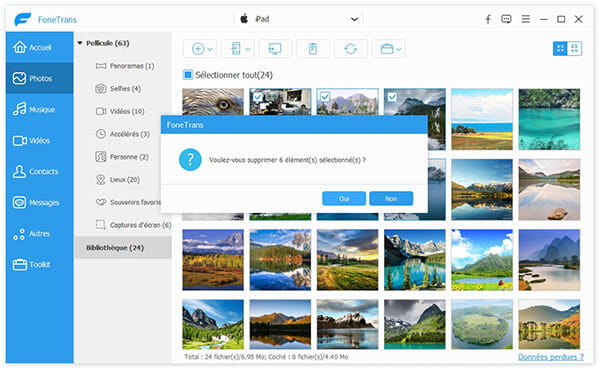600x370 pixels.
Task: Toggle the Sélectionner tout checkbox
Action: (x=188, y=75)
